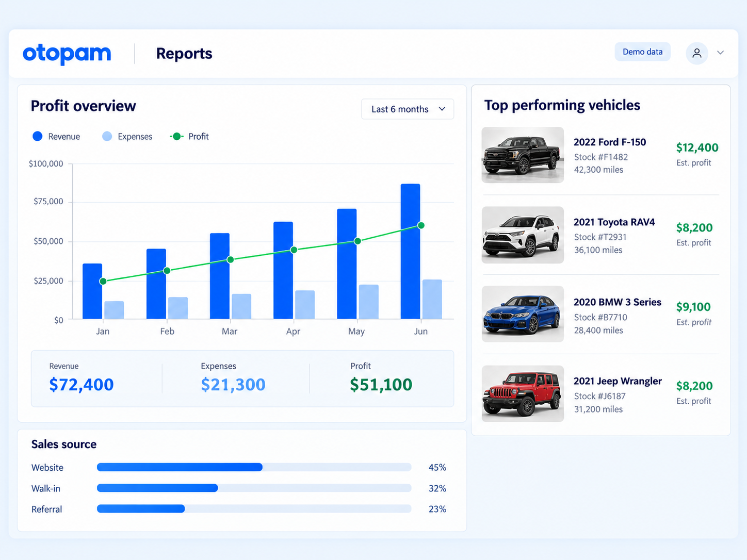
Task: Click the Referral sales source progress bar
Action: pyautogui.click(x=254, y=509)
